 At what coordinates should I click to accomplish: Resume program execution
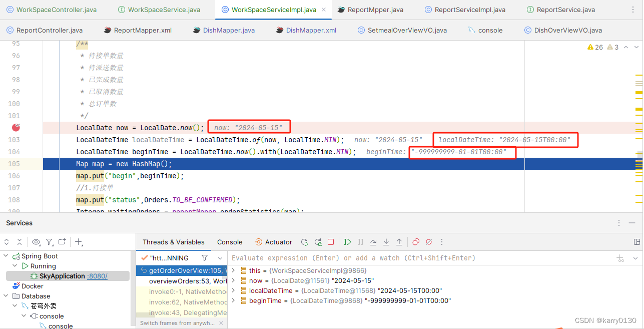tap(347, 242)
